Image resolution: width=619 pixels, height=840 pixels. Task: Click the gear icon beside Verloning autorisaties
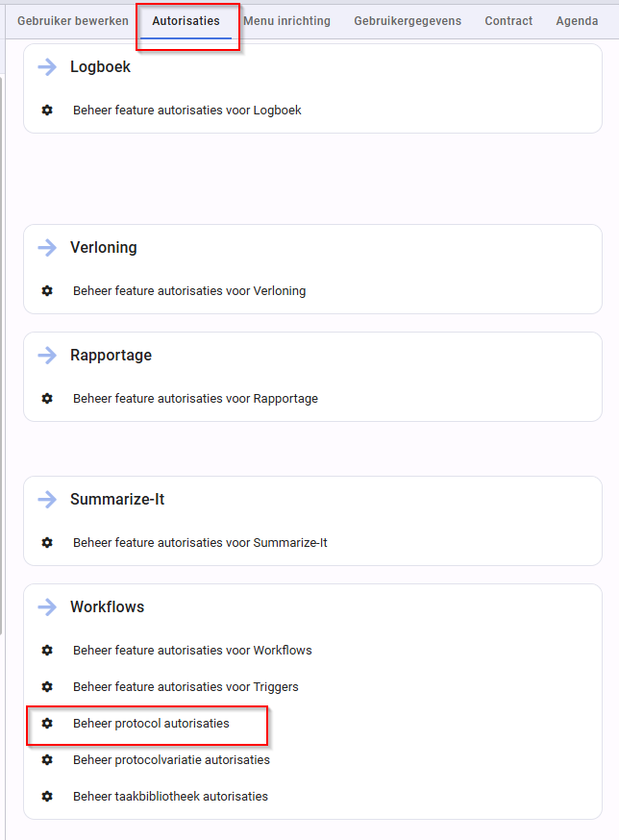click(47, 290)
